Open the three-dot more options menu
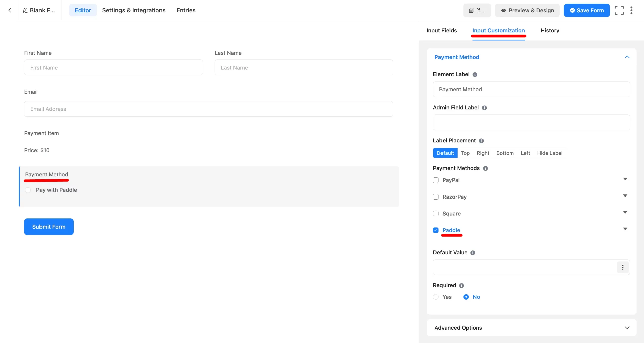Viewport: 644px width, 343px height. coord(631,10)
